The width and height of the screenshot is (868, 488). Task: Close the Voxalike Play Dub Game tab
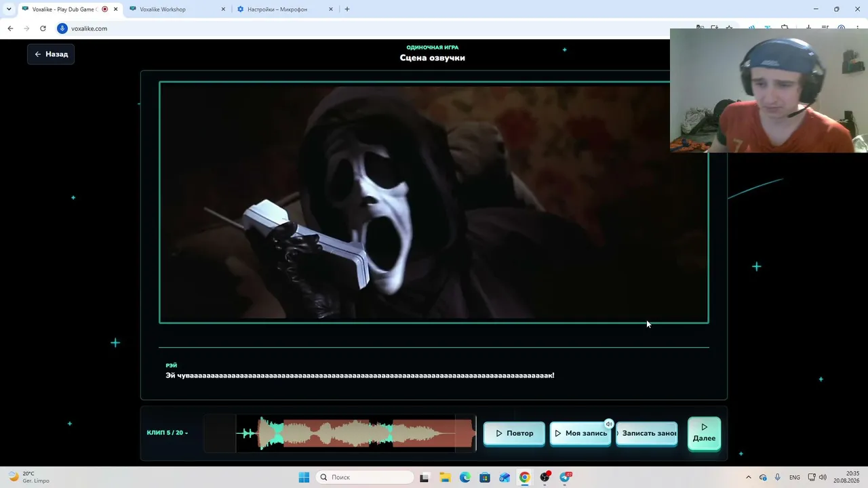[115, 9]
